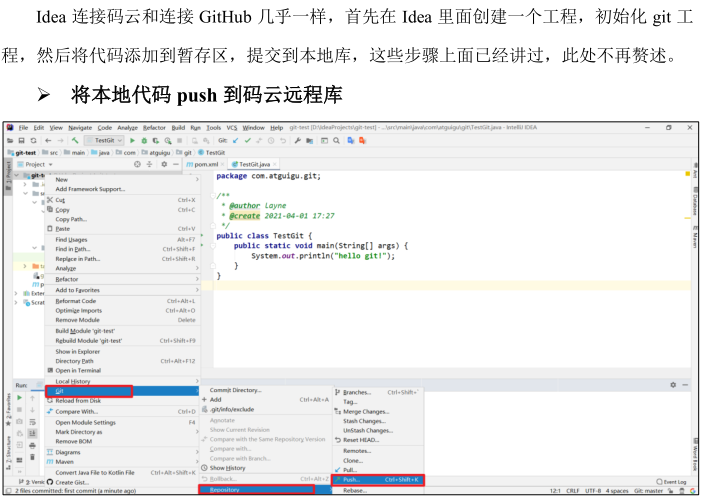Open the File menu
Image resolution: width=702 pixels, height=499 pixels.
pyautogui.click(x=23, y=128)
